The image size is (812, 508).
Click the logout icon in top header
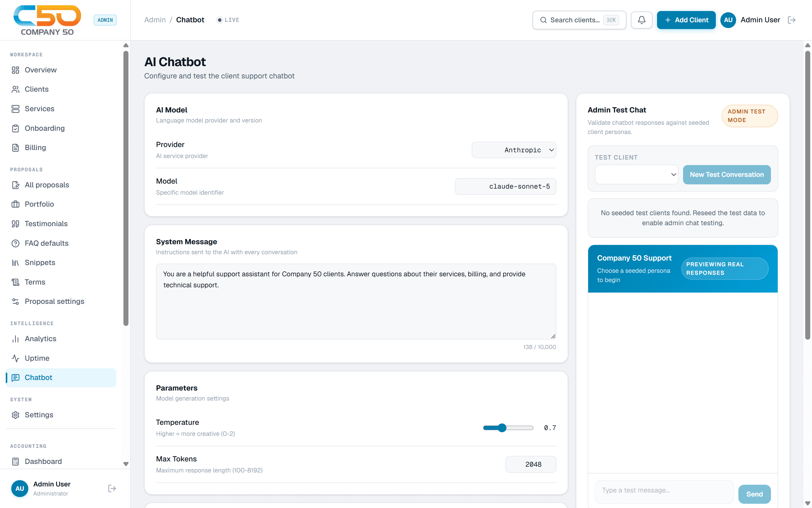(x=791, y=20)
